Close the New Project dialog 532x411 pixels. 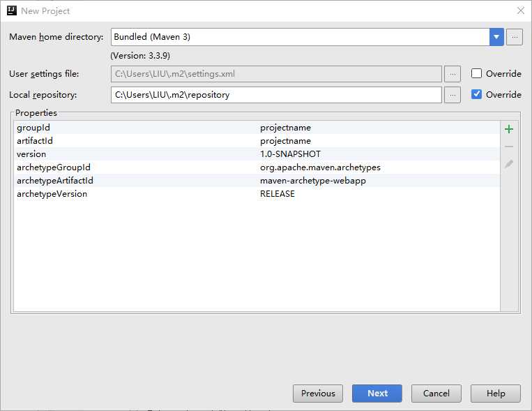point(520,11)
